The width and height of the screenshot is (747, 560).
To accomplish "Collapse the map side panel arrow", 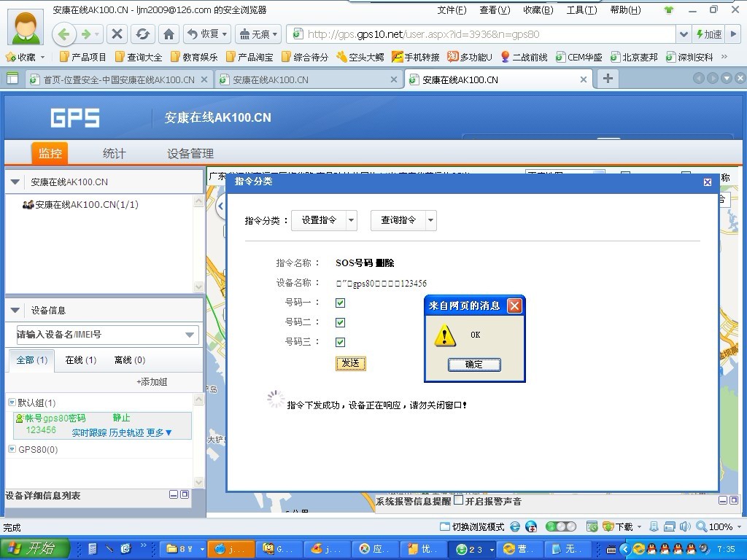I will tap(220, 206).
